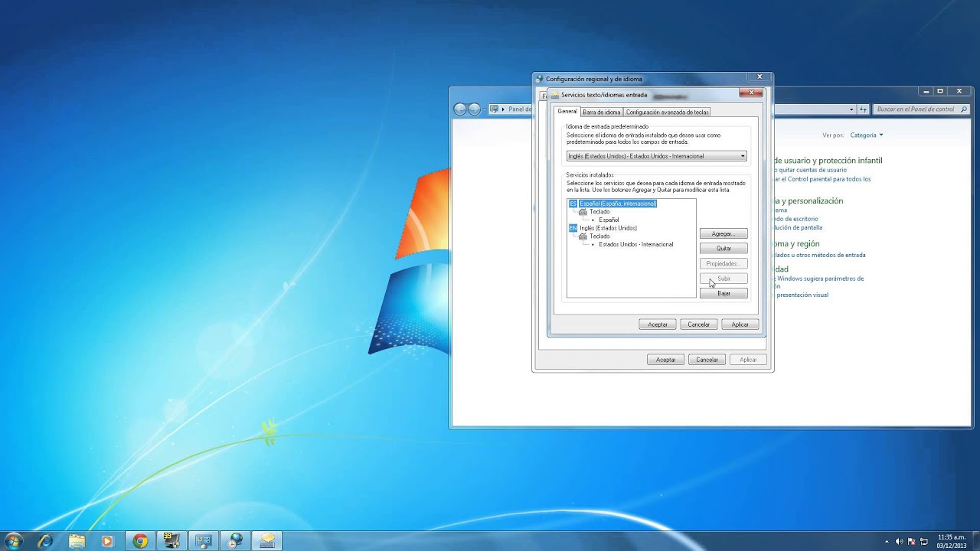Click the Quitar button
This screenshot has width=980, height=551.
tap(724, 248)
